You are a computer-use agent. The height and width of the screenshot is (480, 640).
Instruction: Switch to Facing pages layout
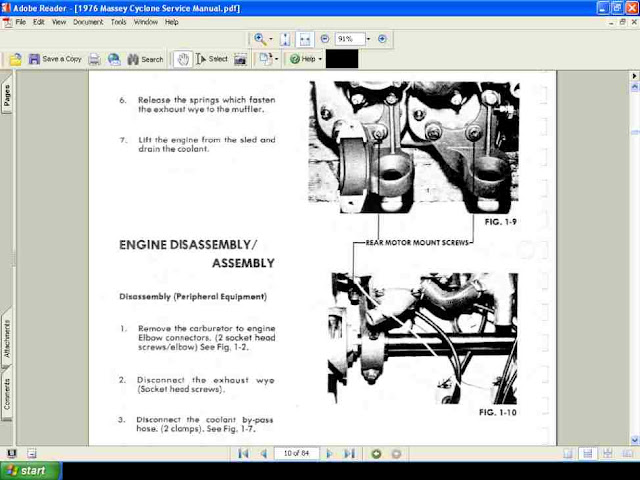627,453
